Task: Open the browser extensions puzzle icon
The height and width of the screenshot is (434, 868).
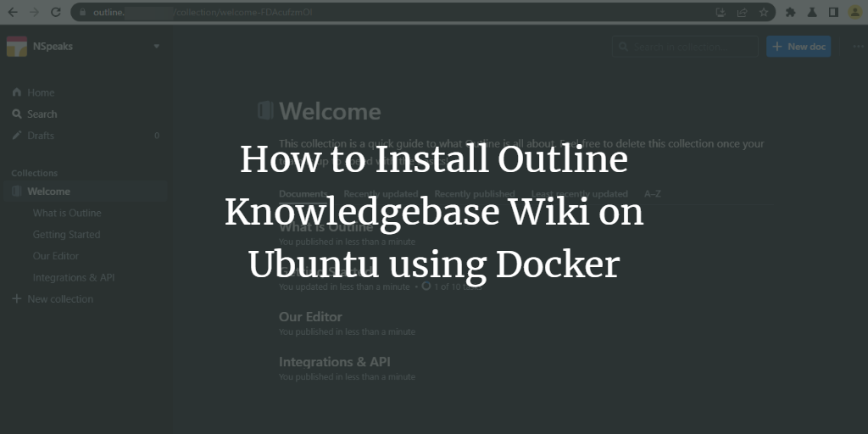Action: [x=791, y=12]
